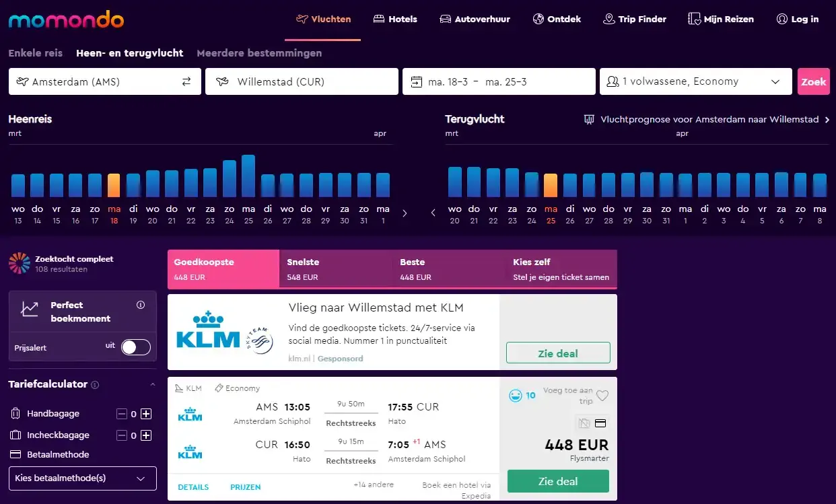Viewport: 836px width, 504px height.
Task: Click Log in
Action: (798, 19)
